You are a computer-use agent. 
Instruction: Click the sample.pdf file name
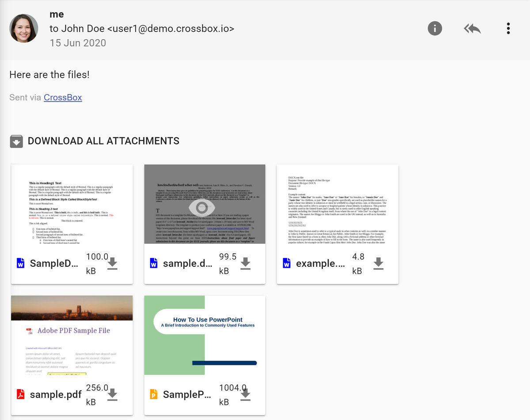point(56,394)
